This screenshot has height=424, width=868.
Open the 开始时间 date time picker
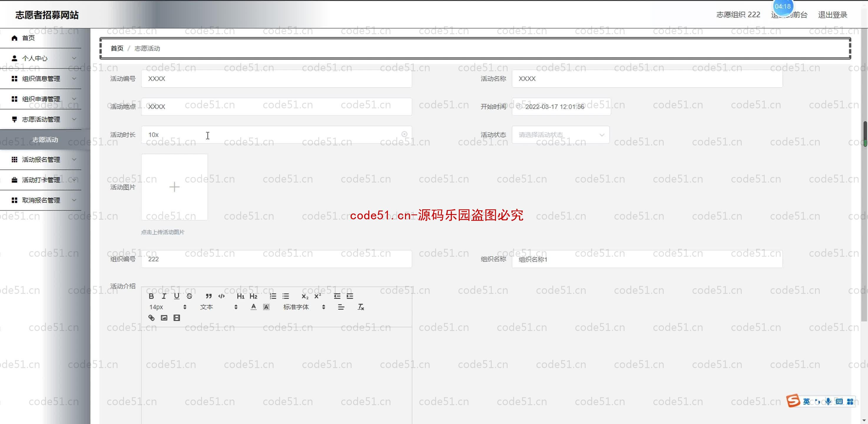(561, 107)
